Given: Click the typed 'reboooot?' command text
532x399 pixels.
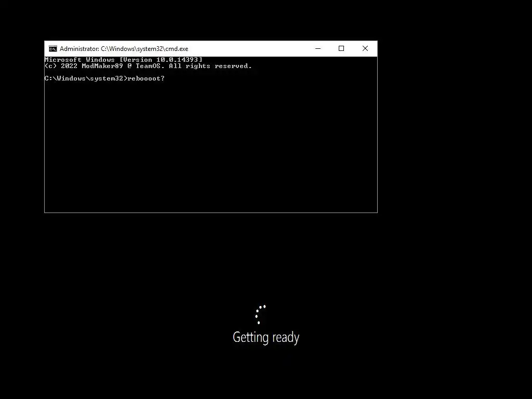Looking at the screenshot, I should [146, 78].
